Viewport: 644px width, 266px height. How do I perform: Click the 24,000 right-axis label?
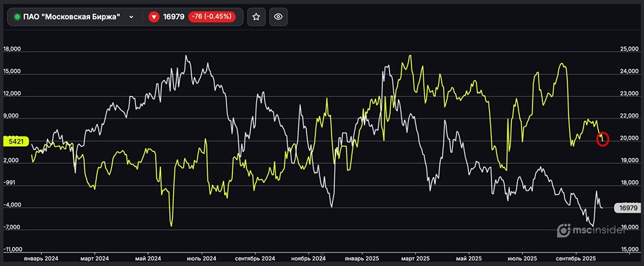coord(629,71)
